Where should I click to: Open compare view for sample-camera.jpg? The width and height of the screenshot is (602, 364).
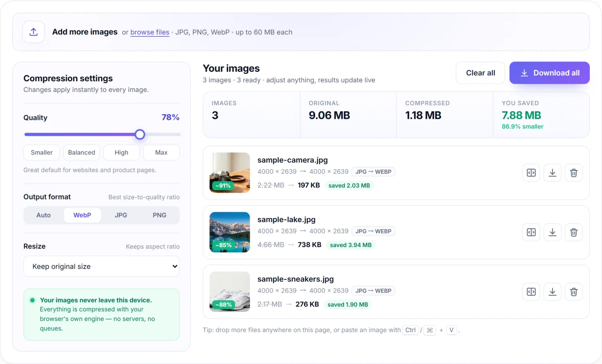click(x=531, y=173)
